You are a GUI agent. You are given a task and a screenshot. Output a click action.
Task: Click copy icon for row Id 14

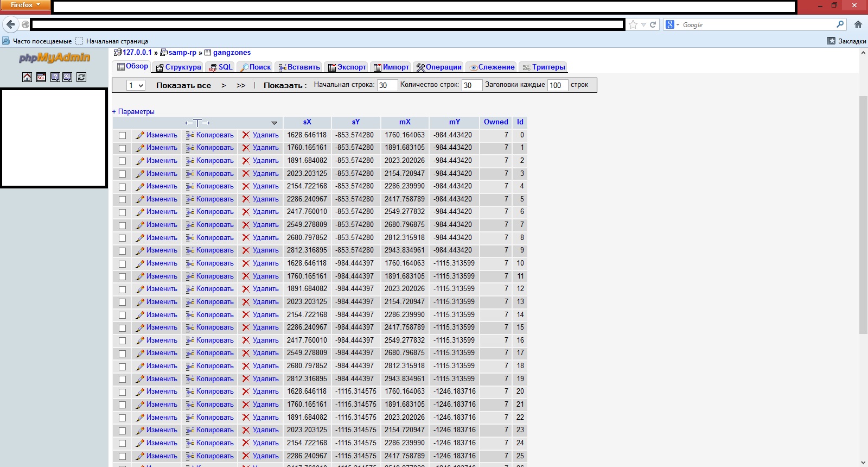[190, 315]
